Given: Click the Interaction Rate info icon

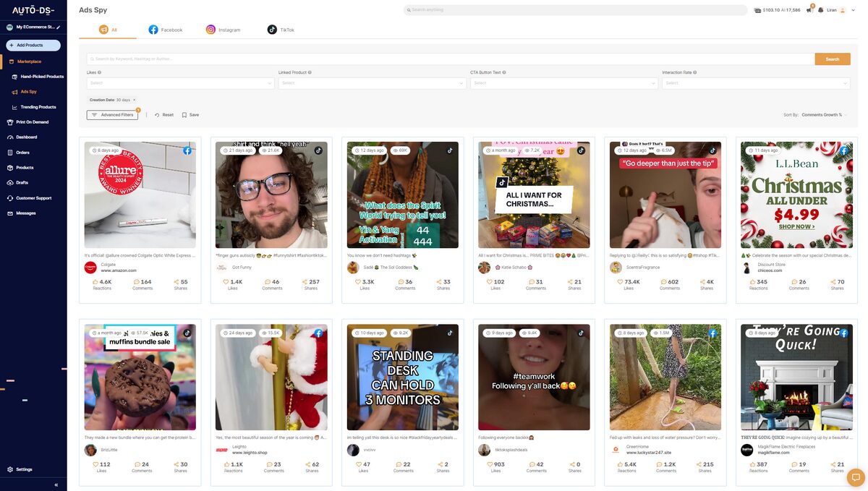Looking at the screenshot, I should pos(696,72).
